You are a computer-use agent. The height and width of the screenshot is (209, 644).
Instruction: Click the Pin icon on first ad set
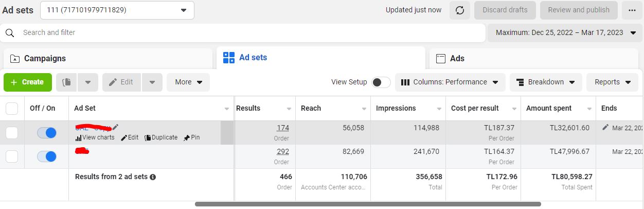187,138
